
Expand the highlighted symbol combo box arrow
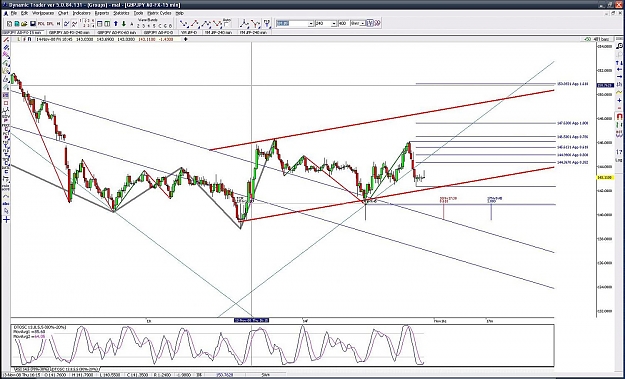(x=311, y=24)
